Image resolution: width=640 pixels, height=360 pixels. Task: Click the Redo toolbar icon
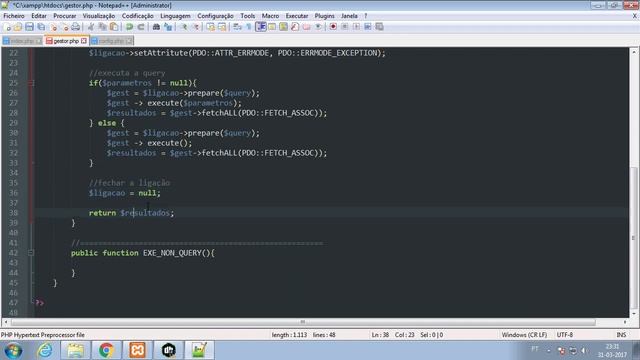[141, 27]
